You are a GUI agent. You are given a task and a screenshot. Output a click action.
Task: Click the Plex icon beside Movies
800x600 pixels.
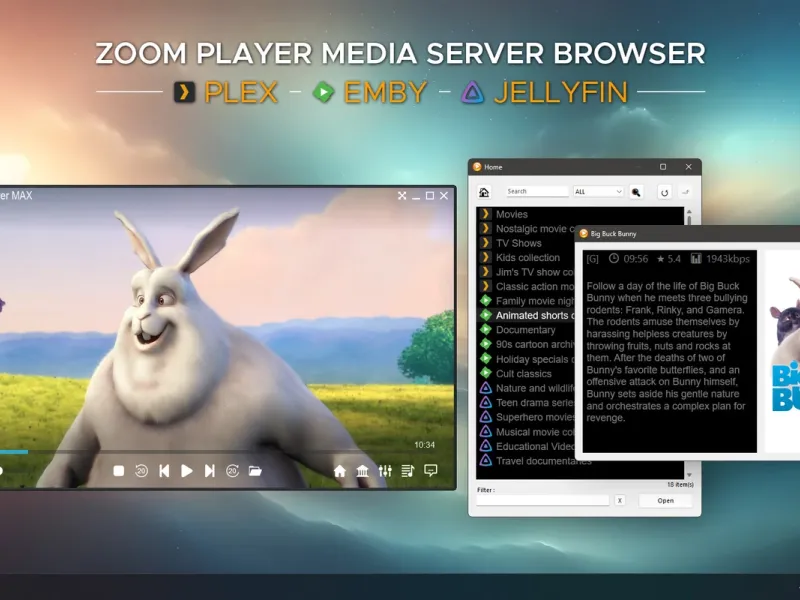[486, 214]
